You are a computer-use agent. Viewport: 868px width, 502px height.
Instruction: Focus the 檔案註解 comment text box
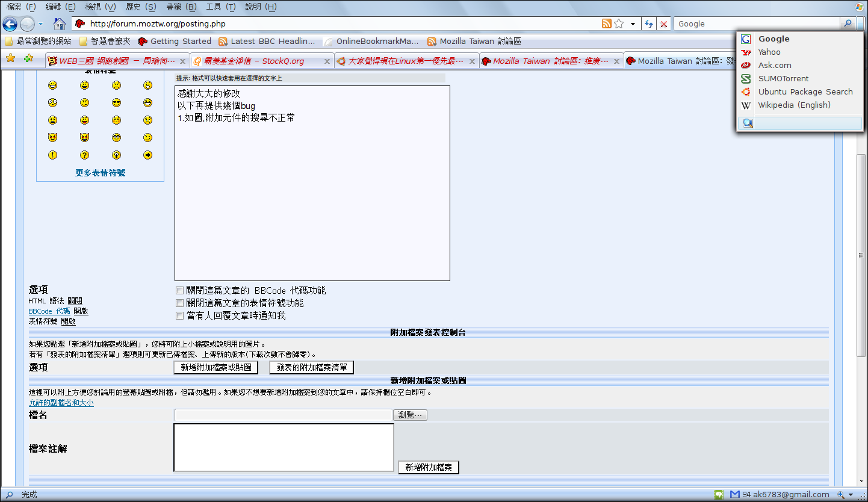pyautogui.click(x=284, y=447)
